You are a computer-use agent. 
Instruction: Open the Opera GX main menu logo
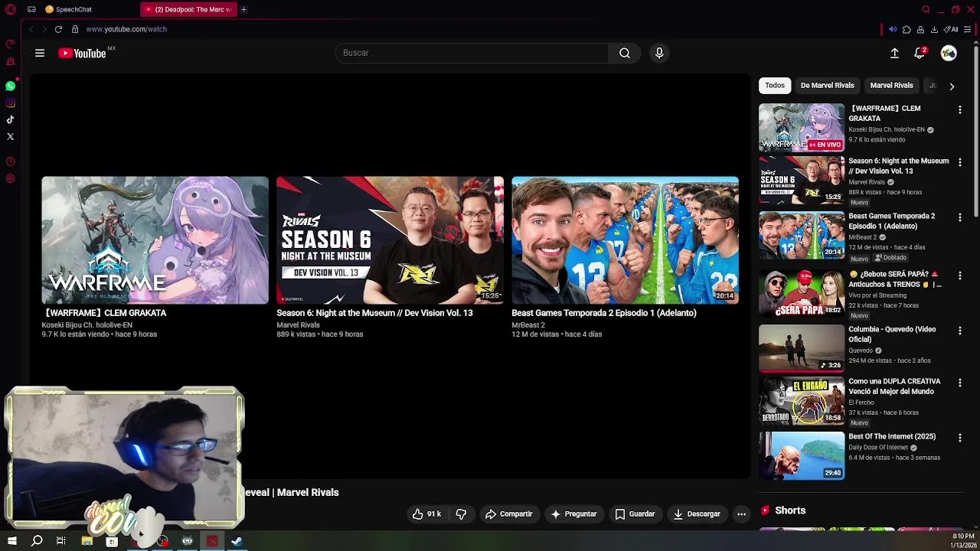[11, 9]
